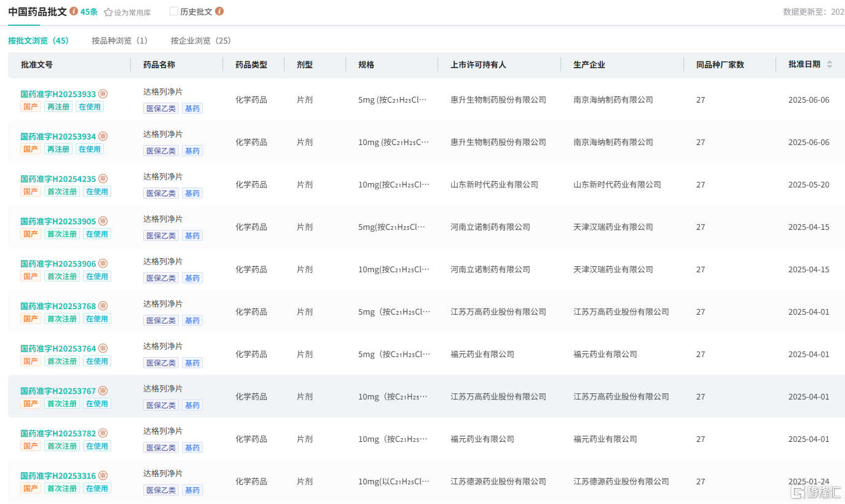Open approval 国药准字H20253905
This screenshot has width=845, height=504.
click(x=58, y=221)
